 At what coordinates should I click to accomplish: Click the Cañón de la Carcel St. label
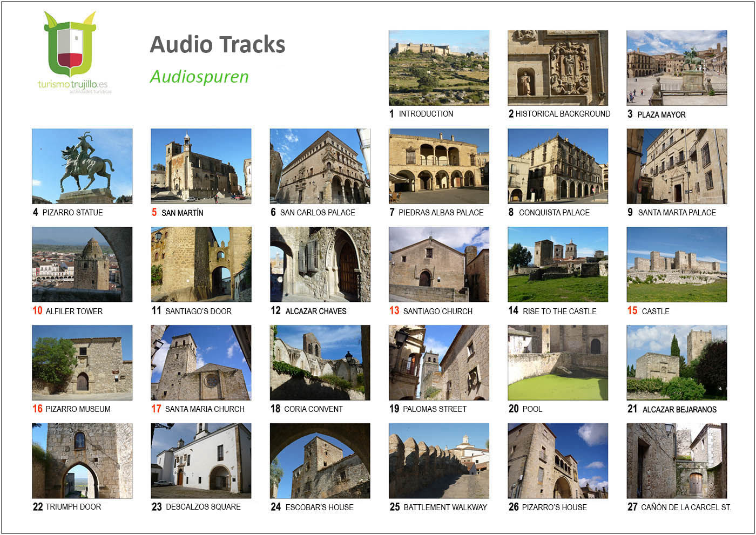(x=686, y=507)
